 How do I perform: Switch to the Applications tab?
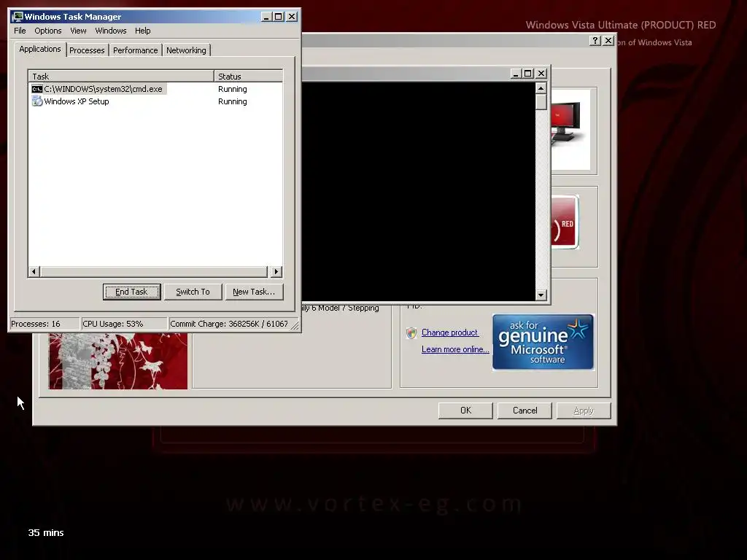click(x=40, y=49)
